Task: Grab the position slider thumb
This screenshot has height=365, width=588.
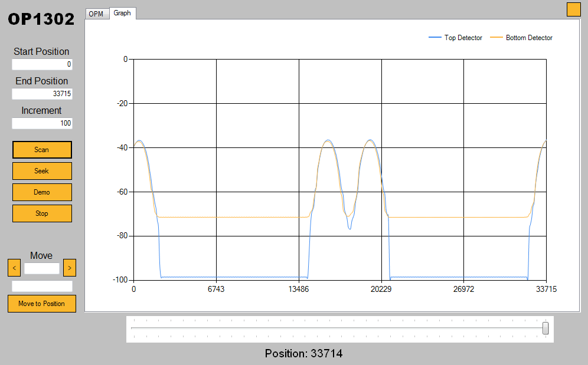Action: pos(545,328)
